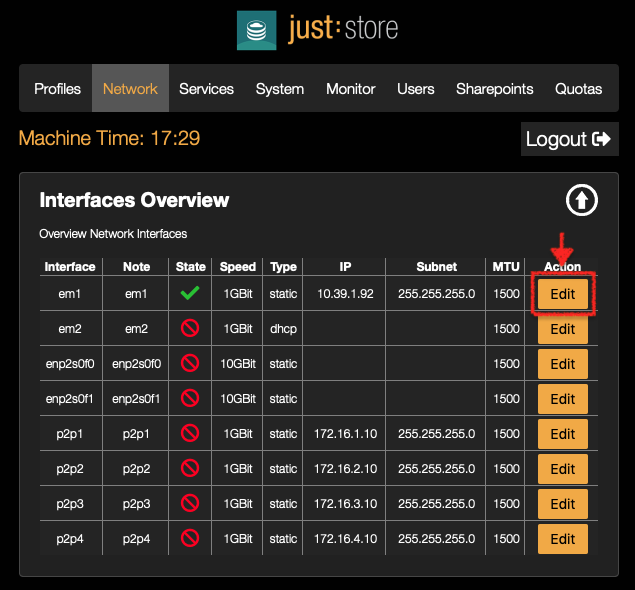Open the Quotas tab
Screen dimensions: 635x590
(578, 89)
